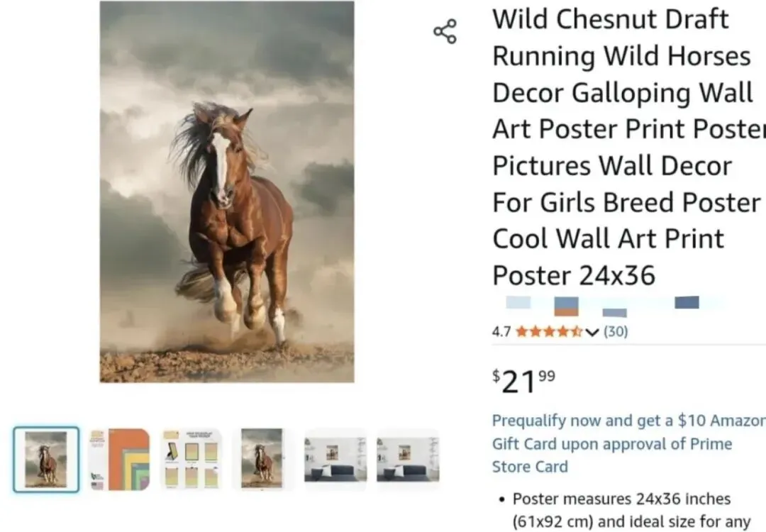Select the highlighted first horse thumbnail
The image size is (766, 532).
(x=46, y=459)
